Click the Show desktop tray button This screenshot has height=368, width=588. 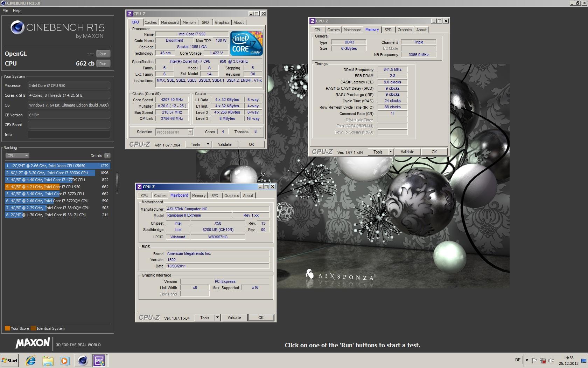[x=584, y=361]
